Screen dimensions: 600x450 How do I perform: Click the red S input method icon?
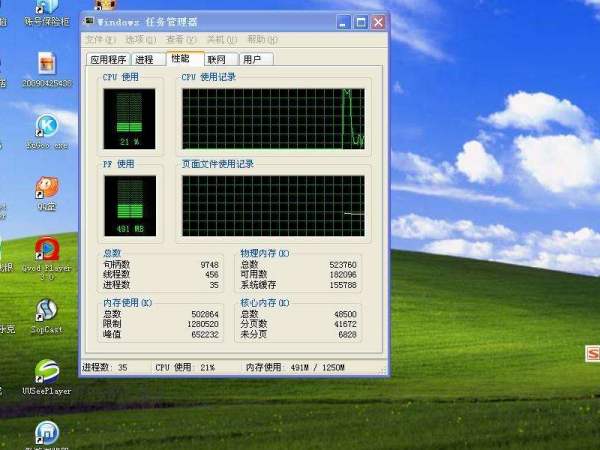point(593,353)
